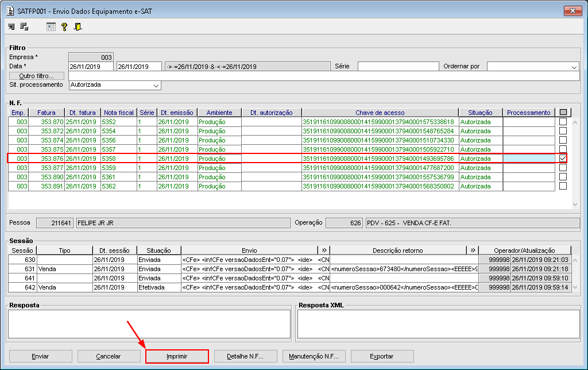
Task: Select fatura 353.870 cell
Action: point(47,122)
